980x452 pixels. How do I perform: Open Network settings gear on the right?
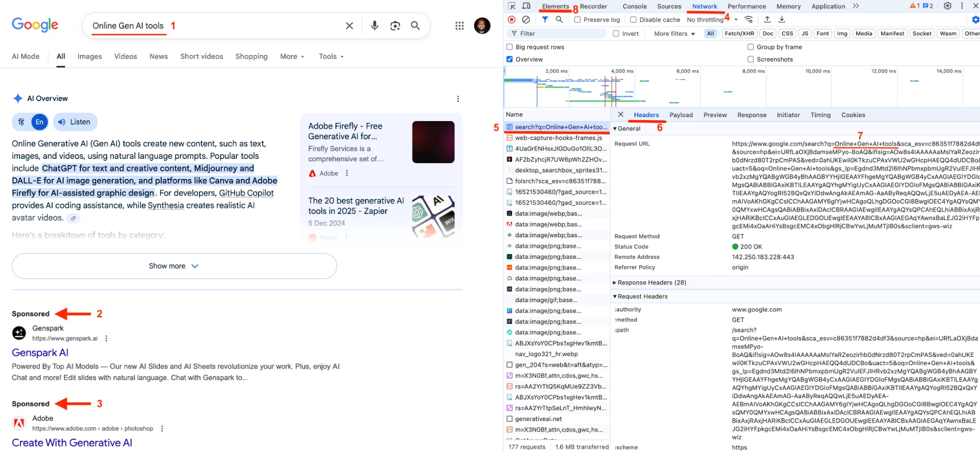pyautogui.click(x=976, y=20)
